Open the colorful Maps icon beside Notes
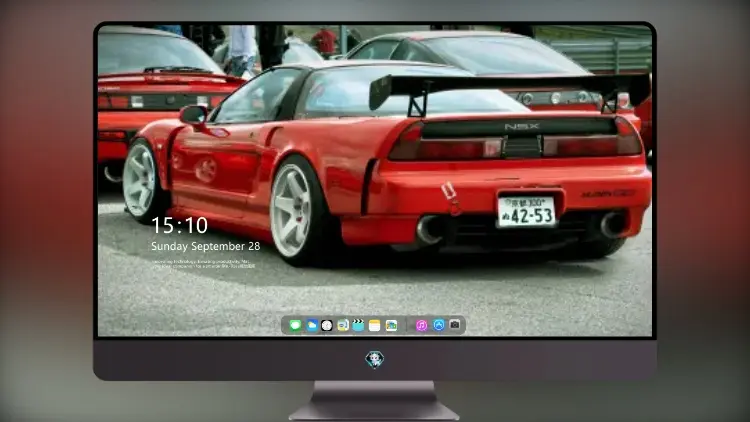Viewport: 750px width, 422px height. (391, 325)
